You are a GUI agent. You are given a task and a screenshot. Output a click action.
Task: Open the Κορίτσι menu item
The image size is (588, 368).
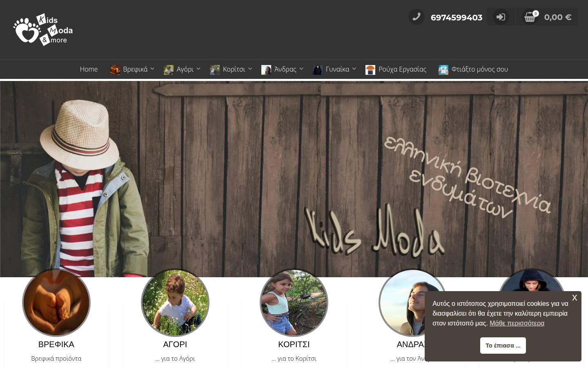[x=234, y=69]
